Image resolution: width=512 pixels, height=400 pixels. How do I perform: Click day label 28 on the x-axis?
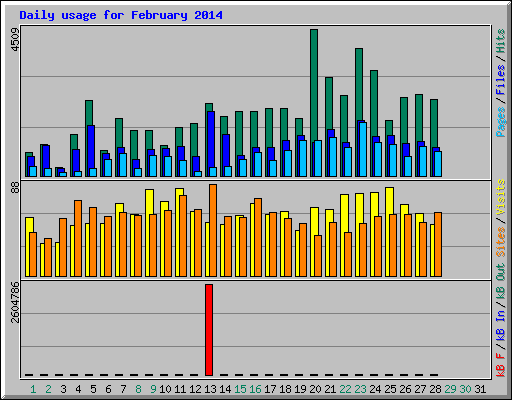(435, 389)
